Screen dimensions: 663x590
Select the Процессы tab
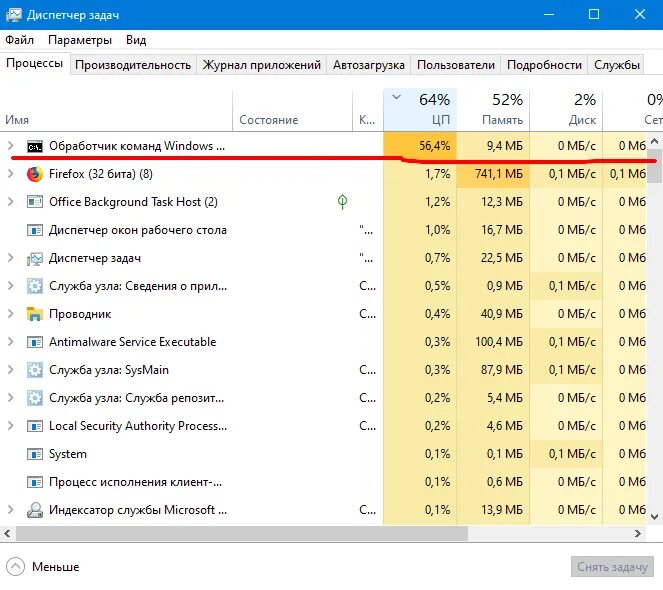[35, 63]
